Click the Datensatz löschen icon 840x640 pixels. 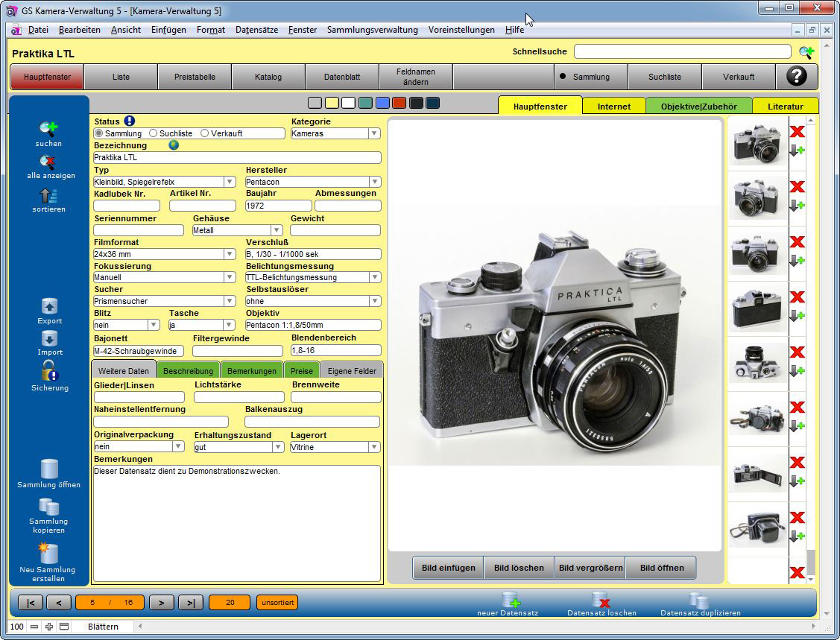click(601, 600)
